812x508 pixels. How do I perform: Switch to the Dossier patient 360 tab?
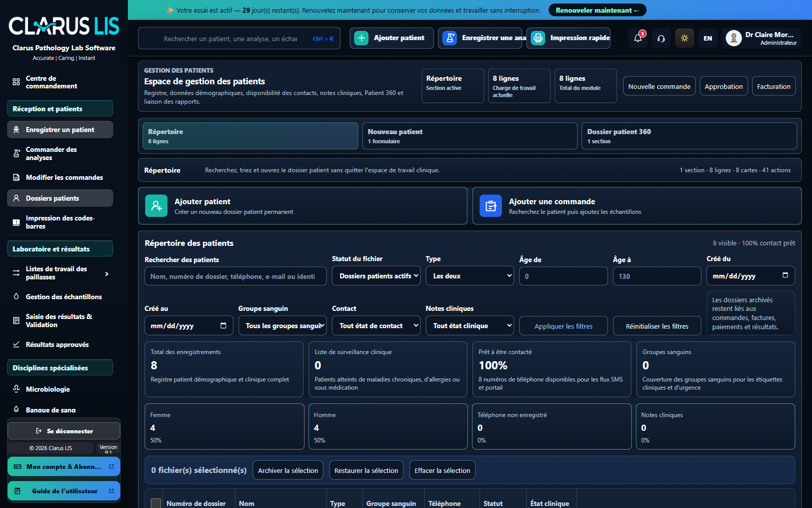pos(689,136)
